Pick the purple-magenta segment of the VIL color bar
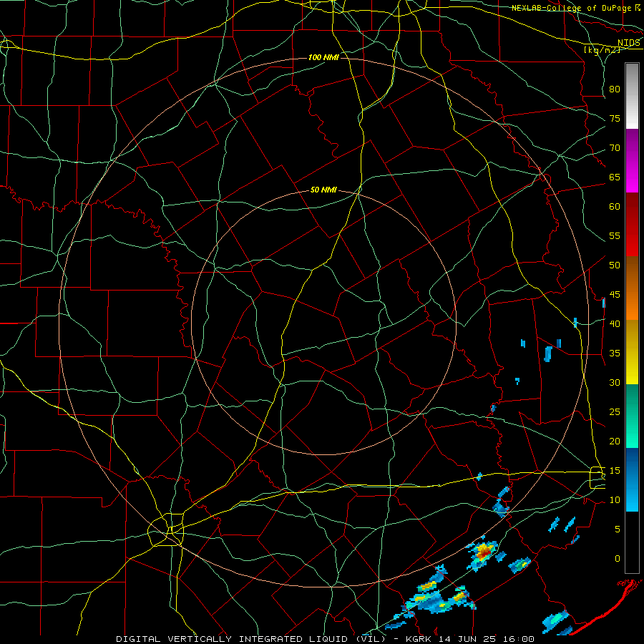This screenshot has width=644, height=644. pos(632,160)
